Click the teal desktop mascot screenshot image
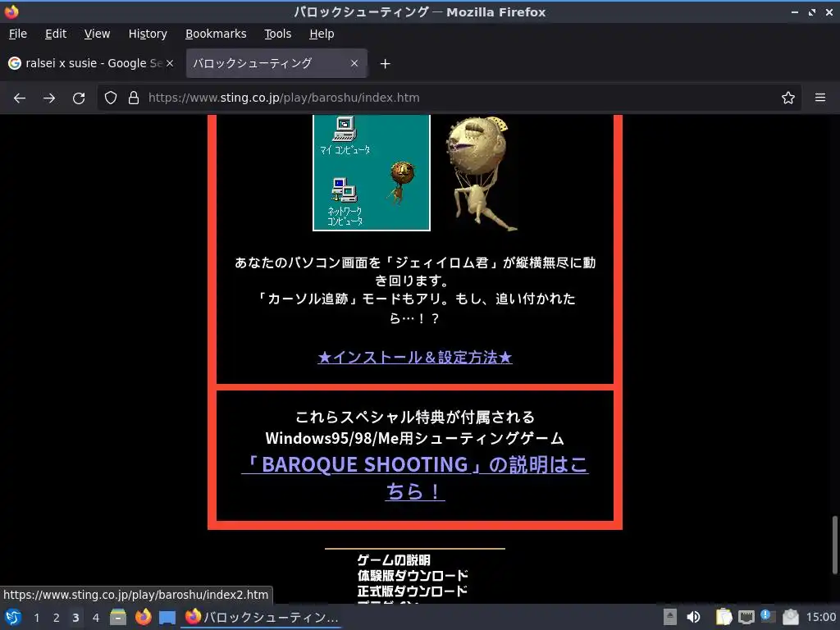The image size is (840, 630). point(372,172)
